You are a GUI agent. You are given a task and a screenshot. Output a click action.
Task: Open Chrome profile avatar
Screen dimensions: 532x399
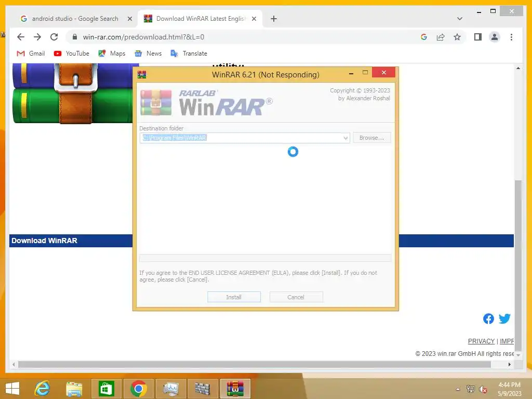click(495, 37)
